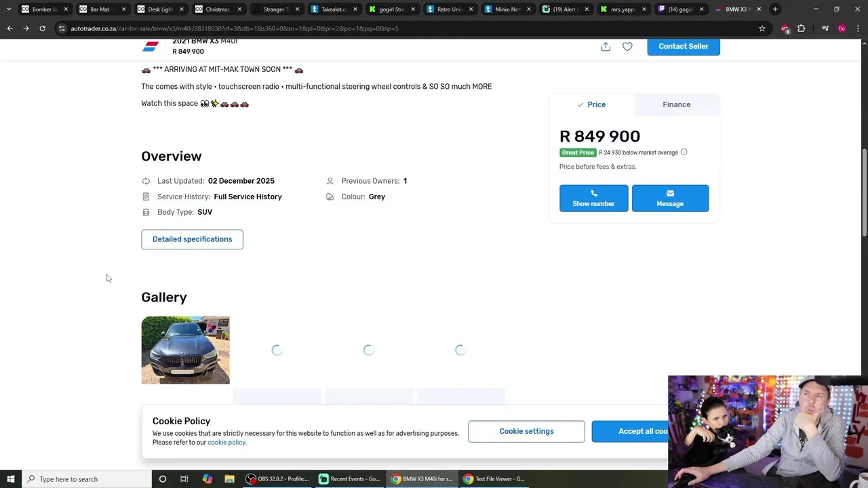The height and width of the screenshot is (488, 868).
Task: Bookmark this page with star icon
Action: click(x=762, y=28)
